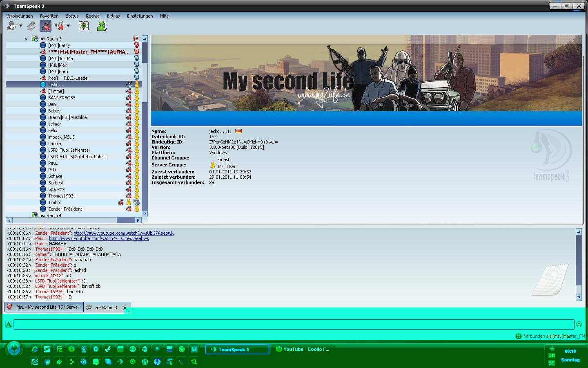Launch Internet Explorer from quick launch
588x368 pixels.
[35, 349]
